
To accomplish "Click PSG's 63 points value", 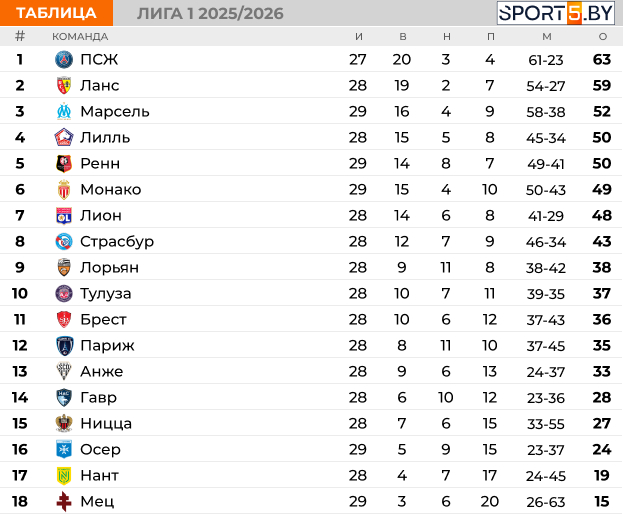I will tap(601, 60).
